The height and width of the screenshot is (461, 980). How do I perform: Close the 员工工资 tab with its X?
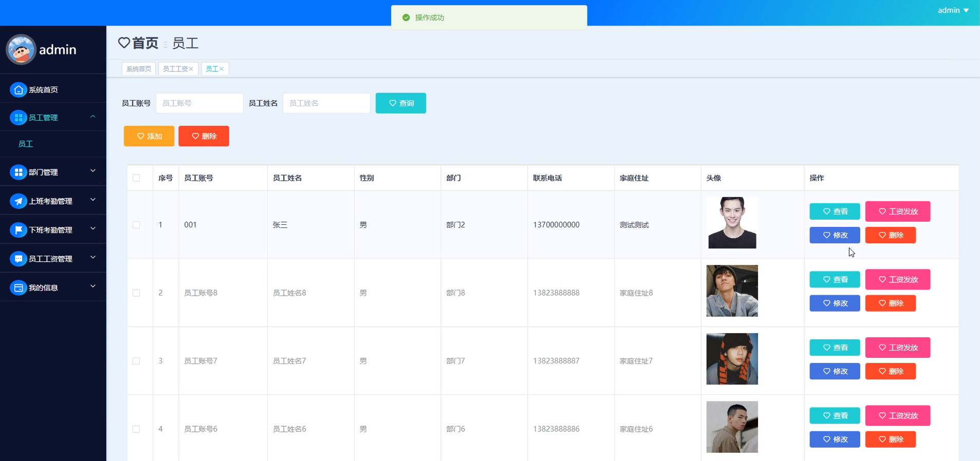[x=191, y=69]
